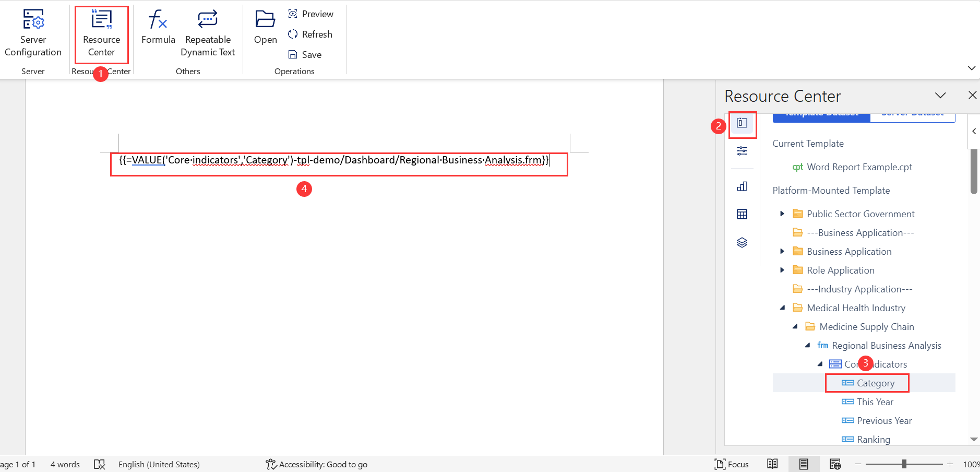The image size is (980, 472).
Task: Switch to Read Mode view
Action: 772,464
